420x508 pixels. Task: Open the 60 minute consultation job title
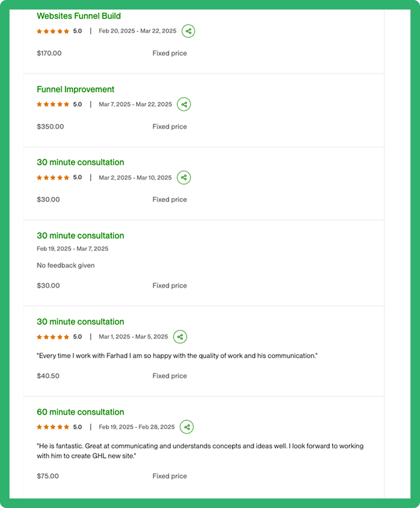81,412
